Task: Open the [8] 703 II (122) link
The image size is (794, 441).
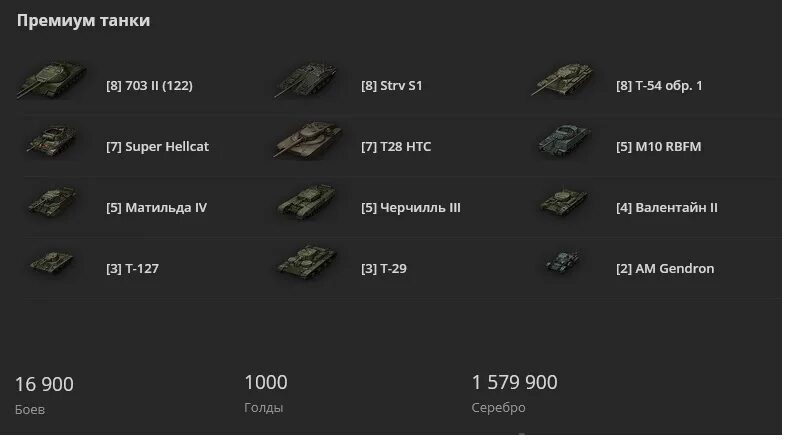Action: click(149, 86)
